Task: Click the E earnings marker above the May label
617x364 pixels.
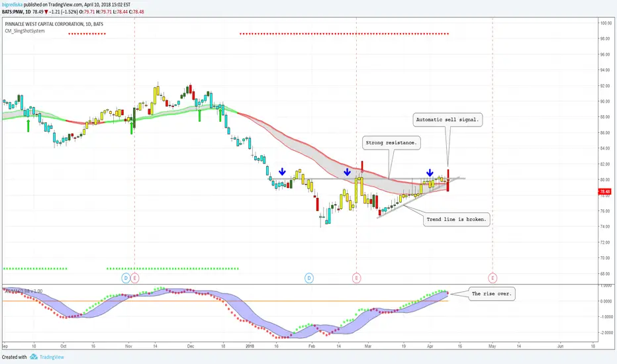Action: click(x=493, y=278)
